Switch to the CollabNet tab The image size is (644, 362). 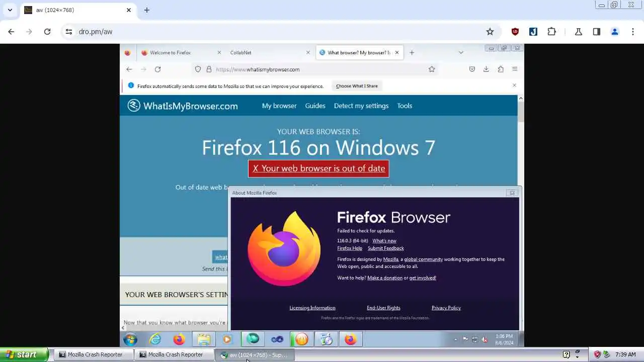(270, 53)
